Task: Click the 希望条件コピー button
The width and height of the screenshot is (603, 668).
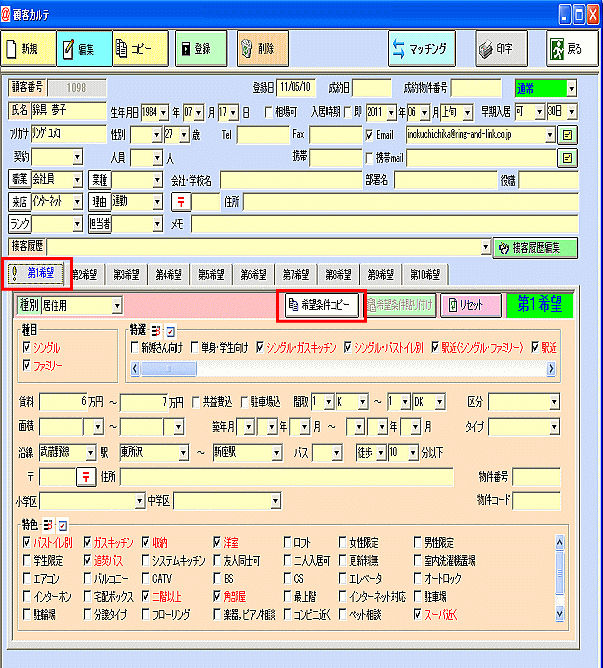Action: point(321,305)
